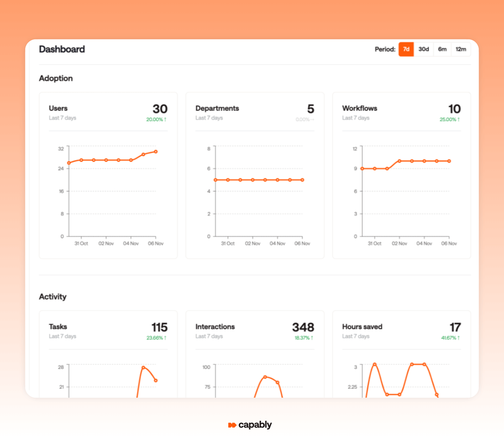Image resolution: width=504 pixels, height=437 pixels.
Task: Click last data point on Departments chart
Action: pyautogui.click(x=302, y=180)
